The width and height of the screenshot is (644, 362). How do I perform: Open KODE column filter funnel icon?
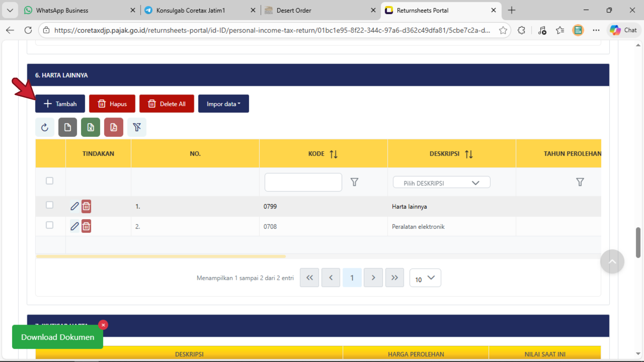354,182
